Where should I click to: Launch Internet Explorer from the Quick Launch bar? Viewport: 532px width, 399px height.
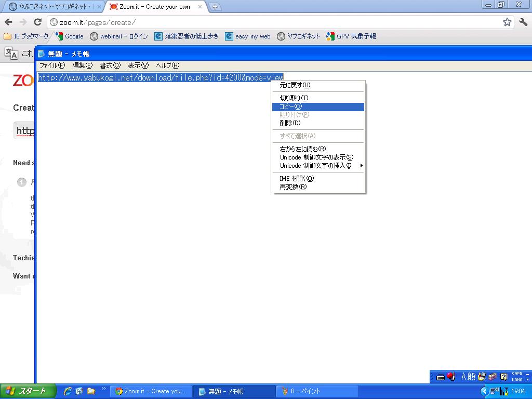coord(68,391)
